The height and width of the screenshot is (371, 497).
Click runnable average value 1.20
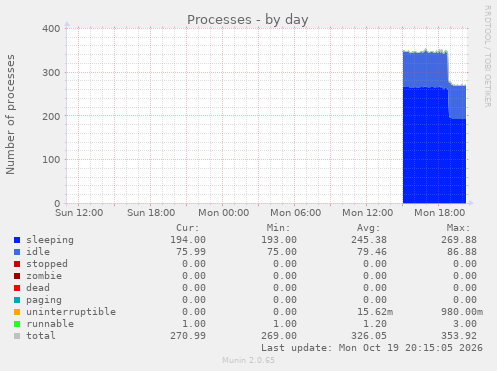(375, 324)
